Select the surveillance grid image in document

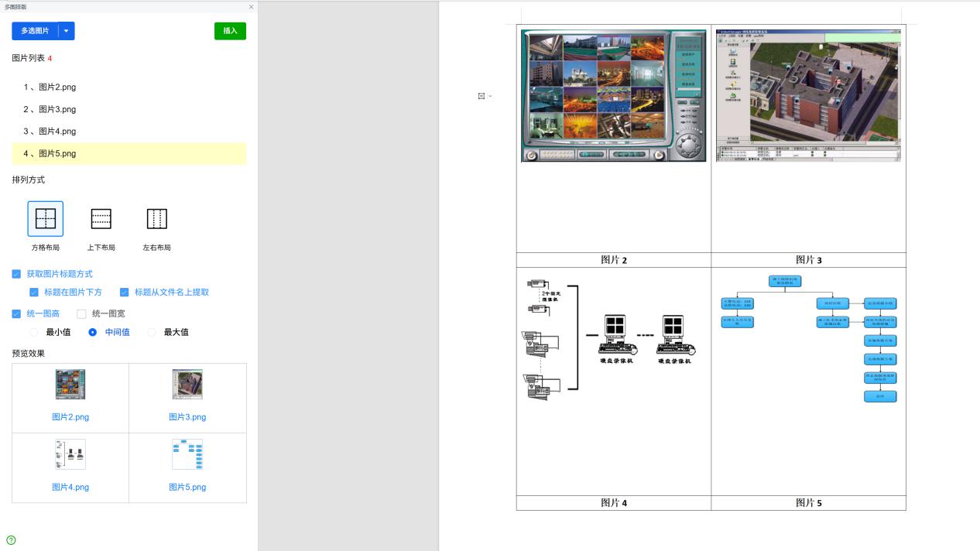(614, 96)
